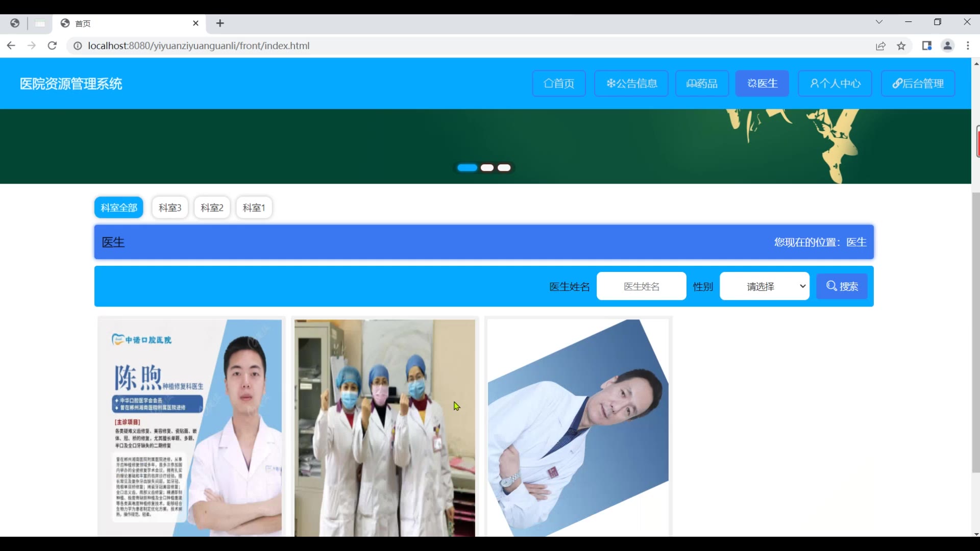Open the 公告信息 navigation menu item

(x=631, y=84)
